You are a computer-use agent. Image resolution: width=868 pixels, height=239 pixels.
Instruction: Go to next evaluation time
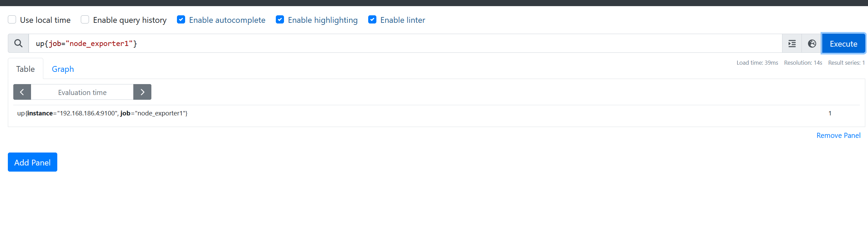(142, 92)
